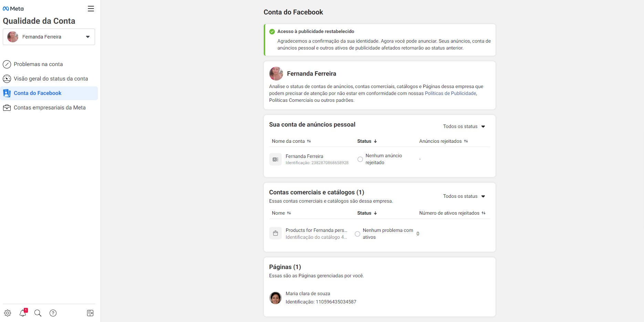
Task: Click the Visão geral status gauge icon
Action: 7,79
